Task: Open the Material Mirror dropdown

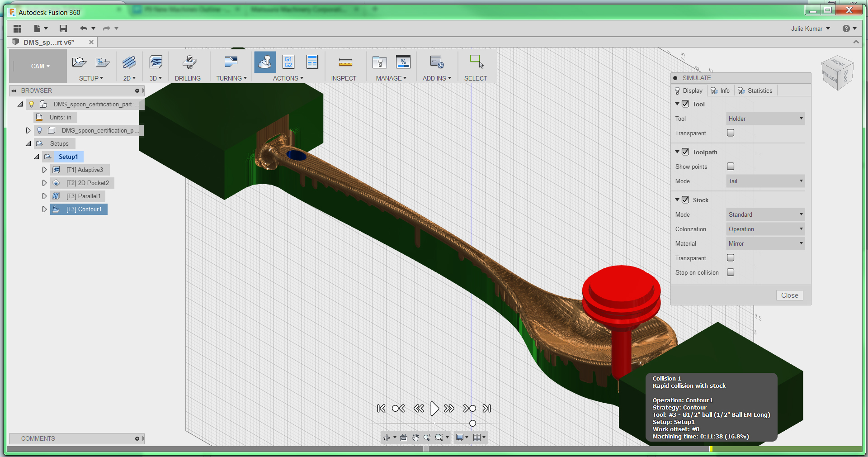Action: 765,243
